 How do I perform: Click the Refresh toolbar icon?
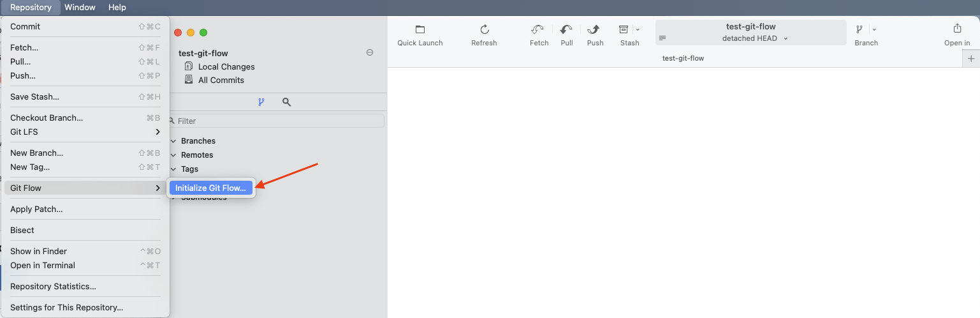[x=484, y=29]
